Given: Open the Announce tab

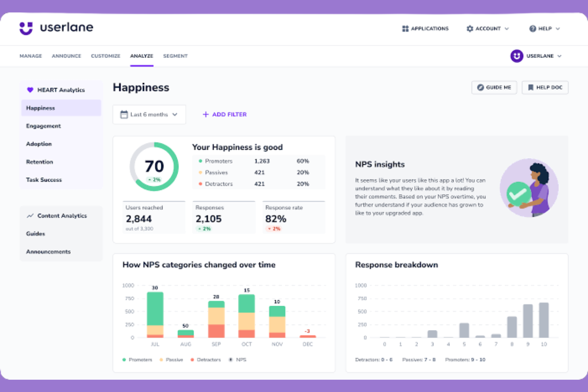Looking at the screenshot, I should [x=66, y=56].
